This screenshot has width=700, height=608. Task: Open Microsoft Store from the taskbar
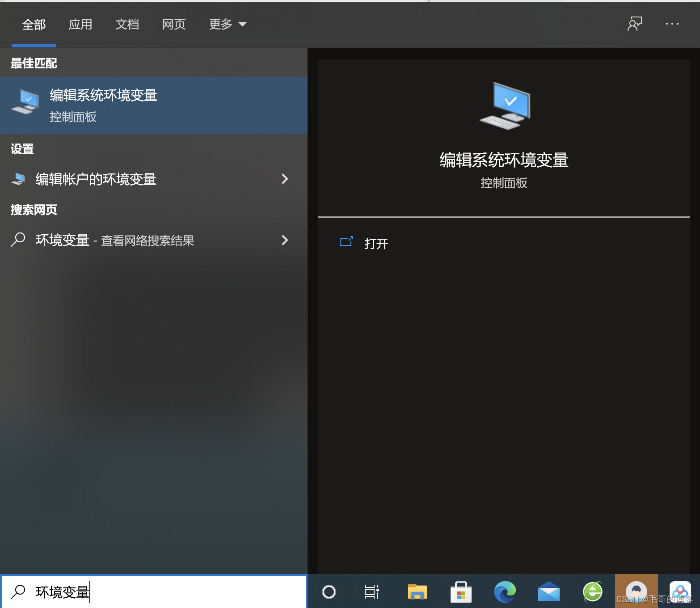[461, 592]
